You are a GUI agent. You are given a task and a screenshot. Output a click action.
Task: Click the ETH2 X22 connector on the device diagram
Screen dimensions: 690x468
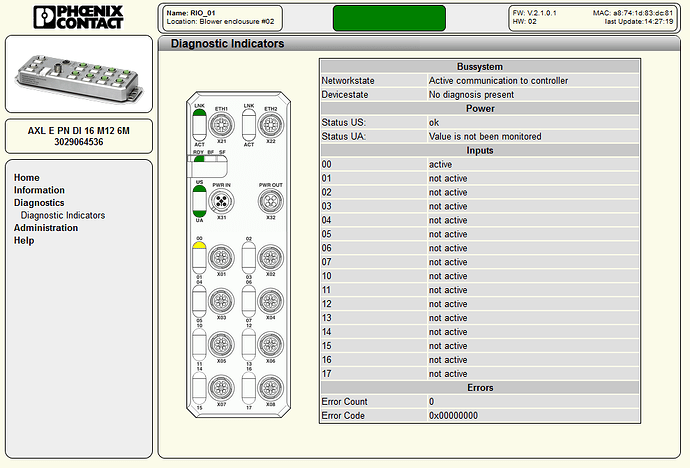tap(267, 125)
